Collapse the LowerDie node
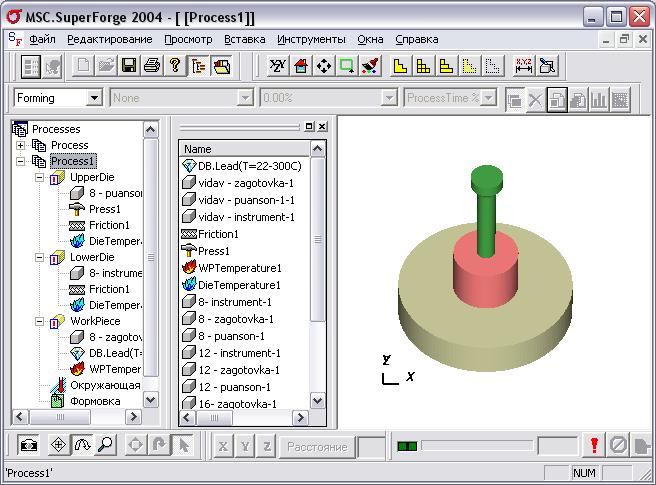 39,257
